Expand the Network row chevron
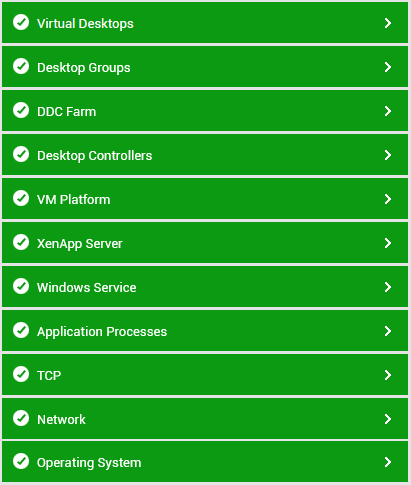 click(x=388, y=419)
